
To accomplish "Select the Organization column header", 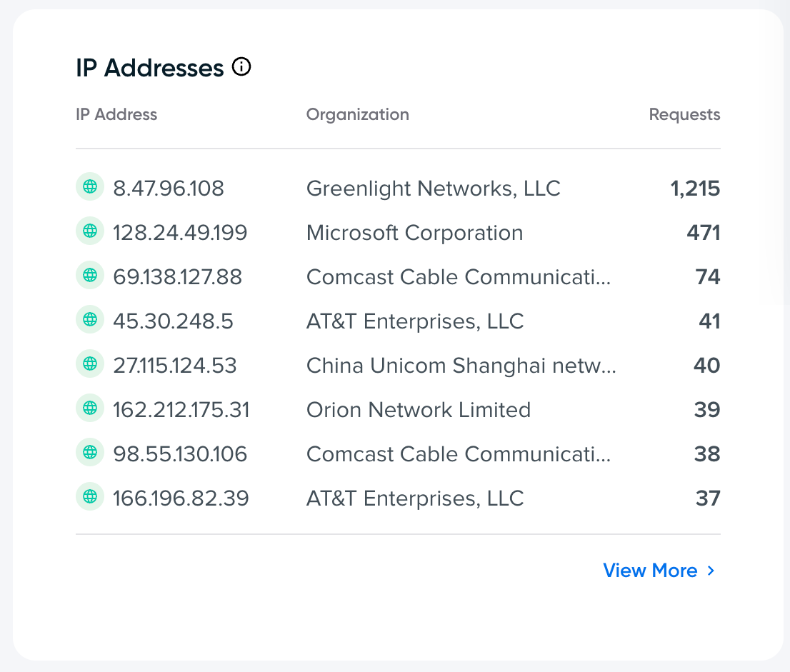I will click(357, 114).
